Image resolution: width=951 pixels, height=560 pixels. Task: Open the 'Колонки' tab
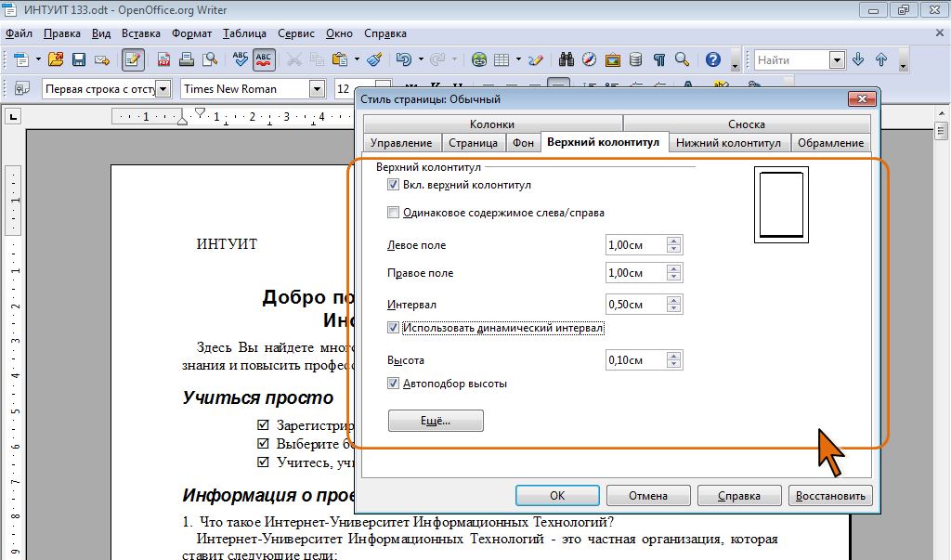(x=492, y=124)
